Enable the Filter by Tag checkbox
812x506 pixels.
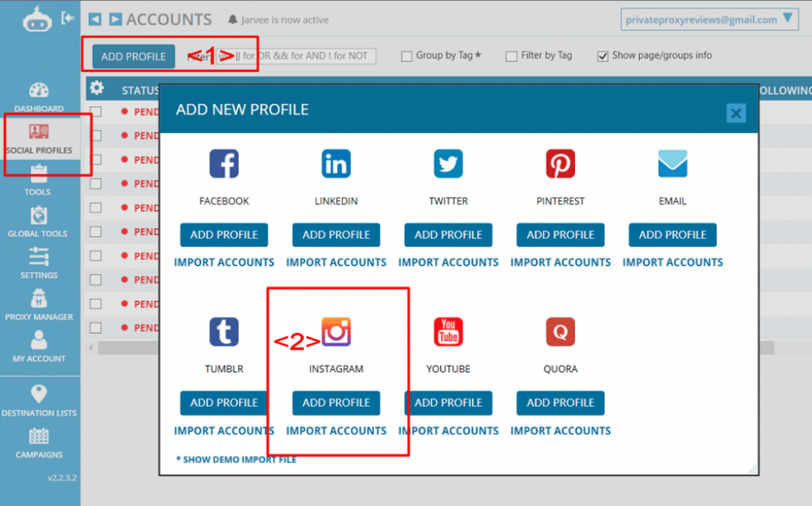click(511, 56)
